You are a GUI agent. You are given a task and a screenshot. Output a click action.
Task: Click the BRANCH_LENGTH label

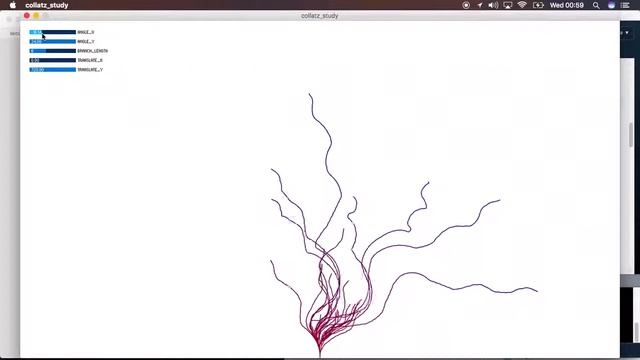click(x=93, y=51)
